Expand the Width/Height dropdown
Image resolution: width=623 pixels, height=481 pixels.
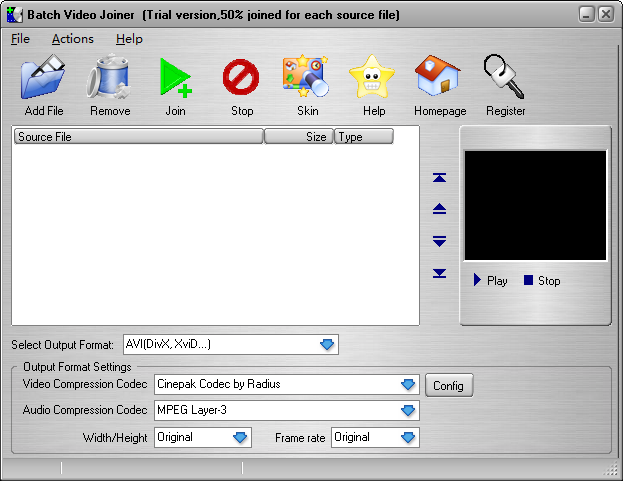coord(240,437)
